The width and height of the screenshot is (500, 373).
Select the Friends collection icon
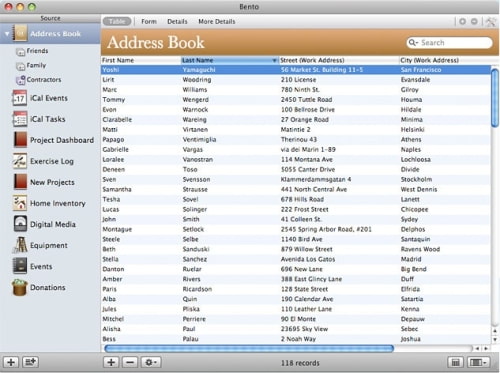[20, 52]
